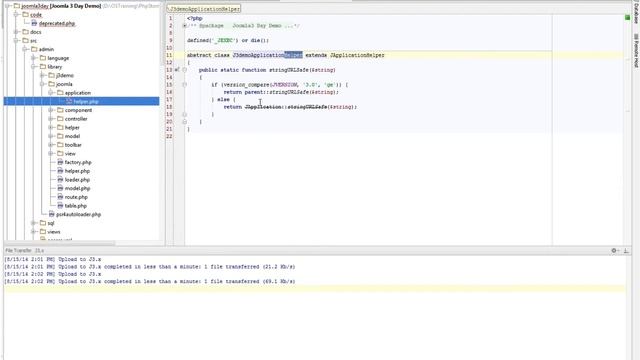Click log entry showing 21.2 Kb/s transfer

click(150, 267)
